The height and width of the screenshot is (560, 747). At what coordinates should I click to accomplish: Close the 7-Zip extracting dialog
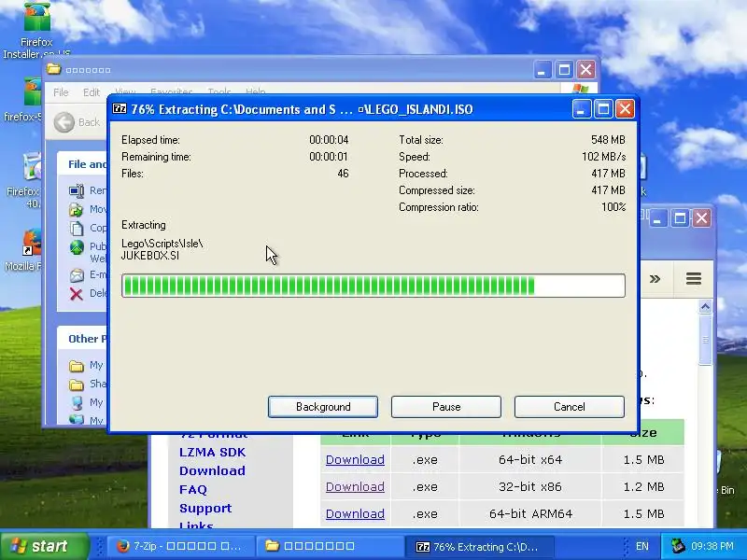tap(625, 109)
